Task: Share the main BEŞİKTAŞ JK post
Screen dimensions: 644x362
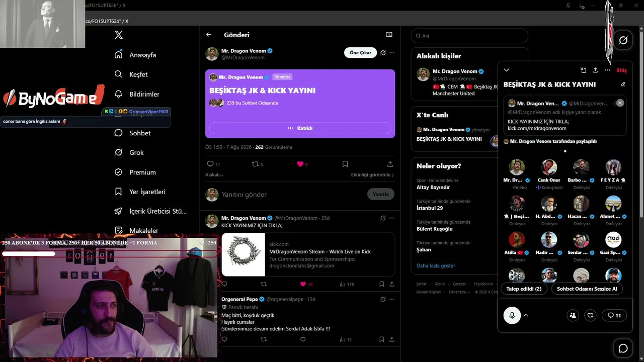Action: tap(390, 164)
